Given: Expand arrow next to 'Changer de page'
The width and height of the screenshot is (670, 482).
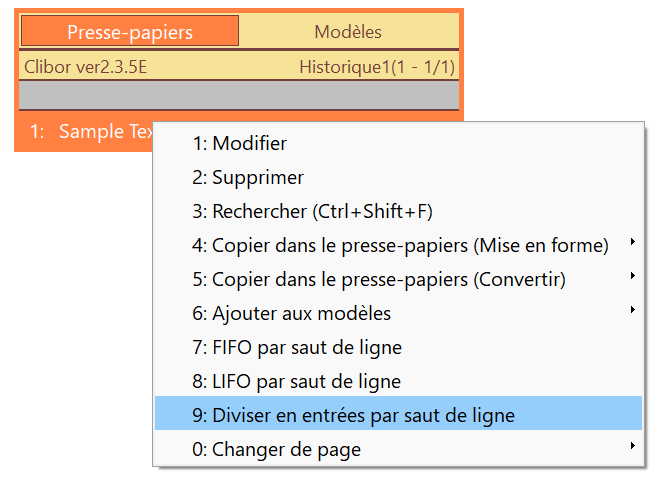Looking at the screenshot, I should [632, 446].
